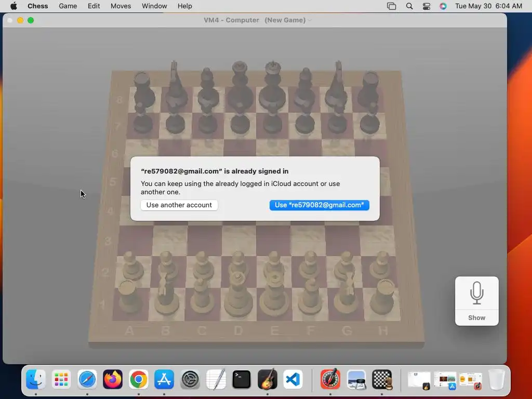The width and height of the screenshot is (532, 399).
Task: Open the Window menu
Action: [154, 6]
